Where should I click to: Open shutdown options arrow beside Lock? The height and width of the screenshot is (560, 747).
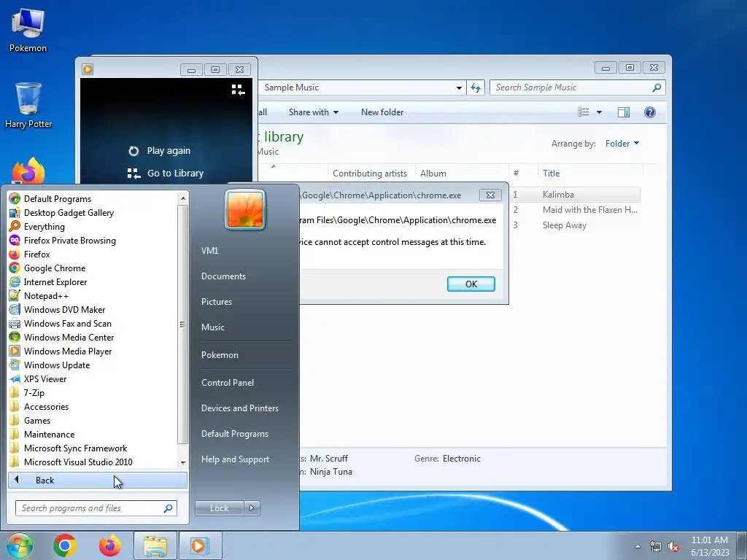[252, 508]
